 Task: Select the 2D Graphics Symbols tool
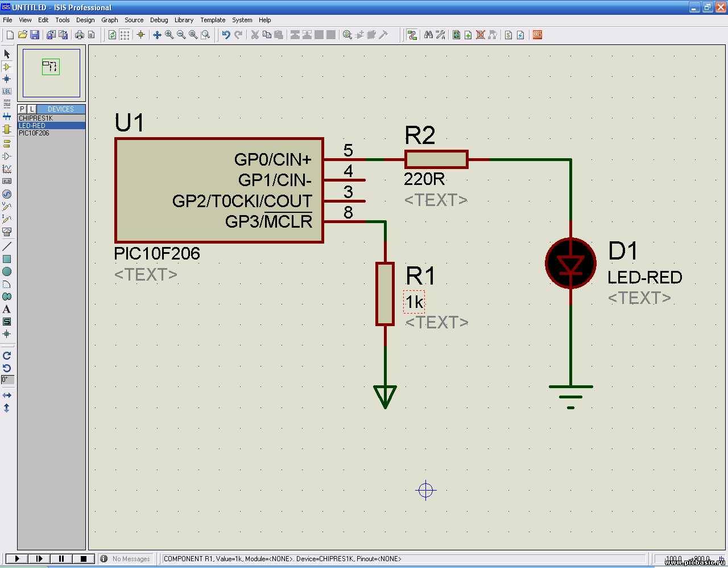tap(7, 322)
